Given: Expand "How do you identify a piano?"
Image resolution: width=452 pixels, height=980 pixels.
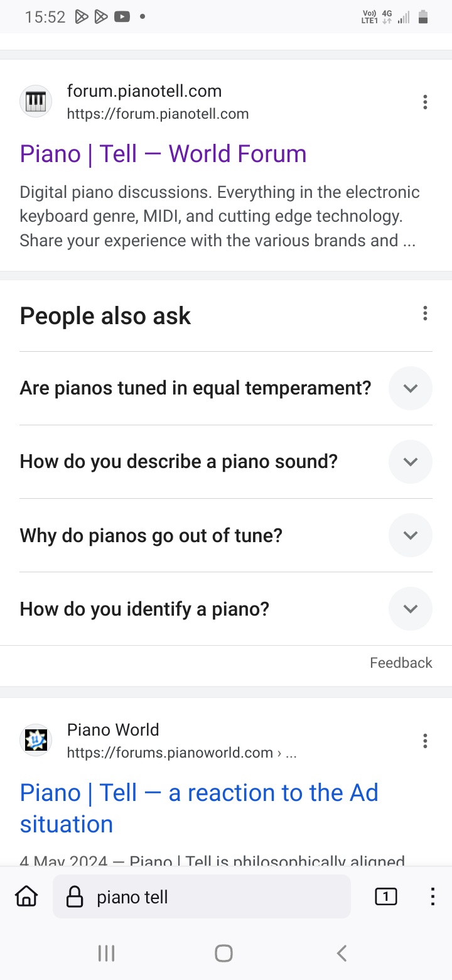Looking at the screenshot, I should point(411,609).
